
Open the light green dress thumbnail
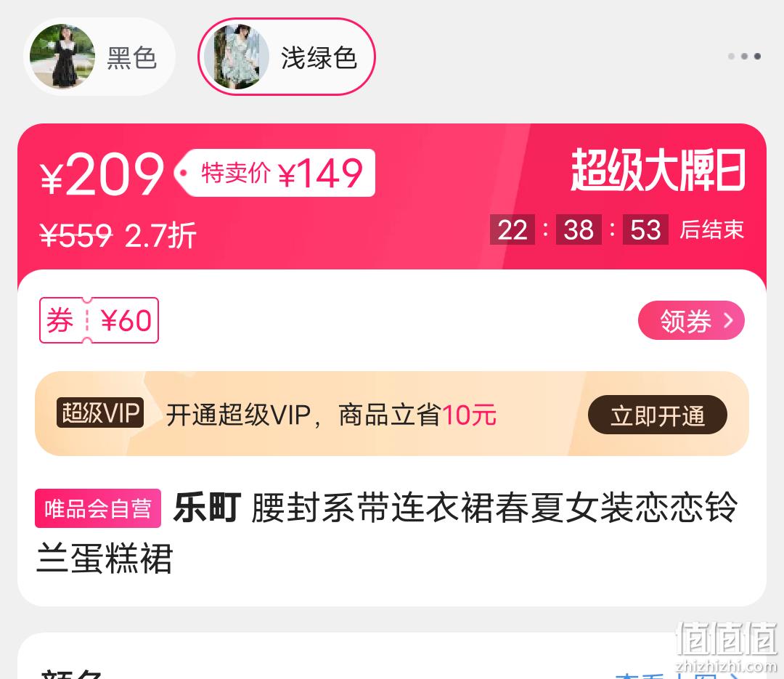(237, 57)
